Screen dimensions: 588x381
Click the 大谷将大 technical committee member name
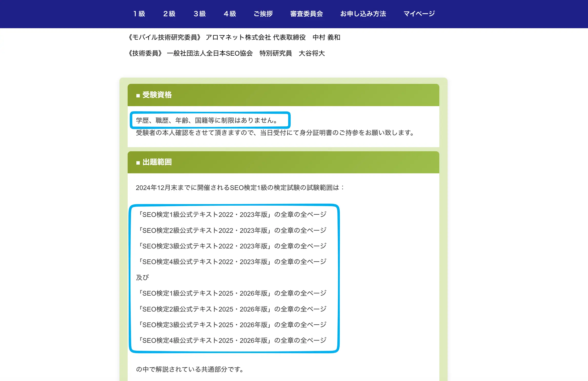(312, 54)
